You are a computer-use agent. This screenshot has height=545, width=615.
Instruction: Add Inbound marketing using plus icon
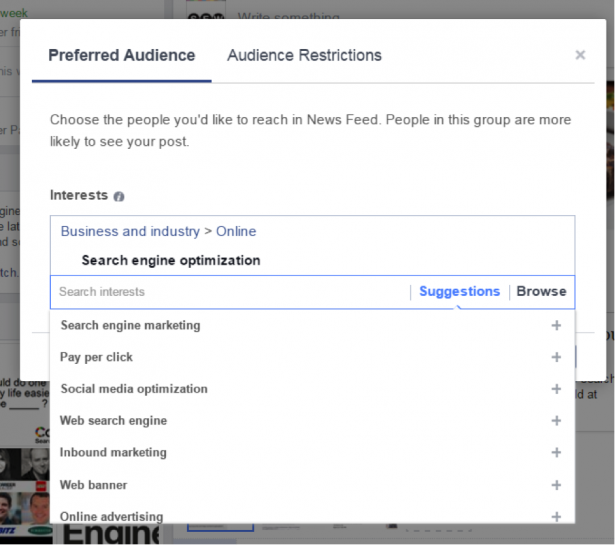point(556,453)
